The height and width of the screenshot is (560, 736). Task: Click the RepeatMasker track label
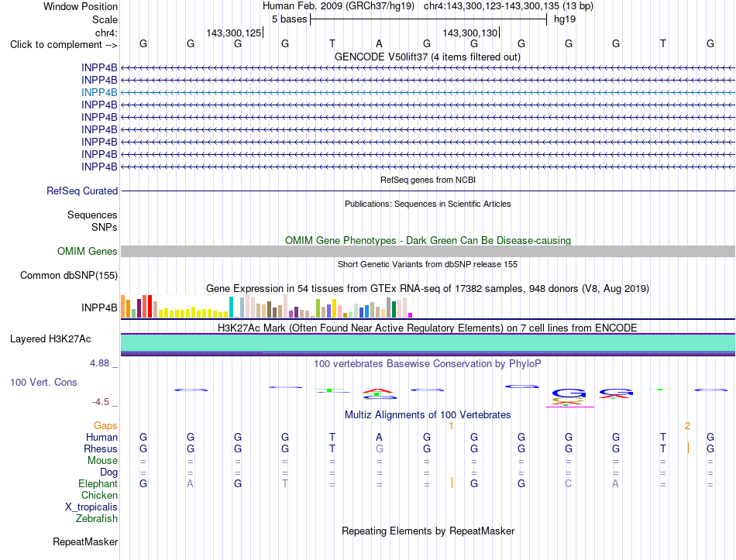click(85, 541)
